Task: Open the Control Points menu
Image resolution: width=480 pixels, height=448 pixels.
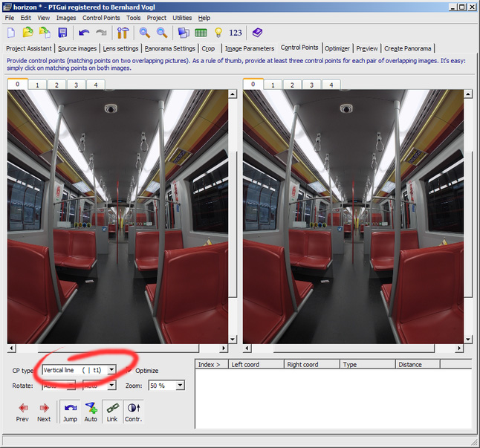Action: coord(101,17)
